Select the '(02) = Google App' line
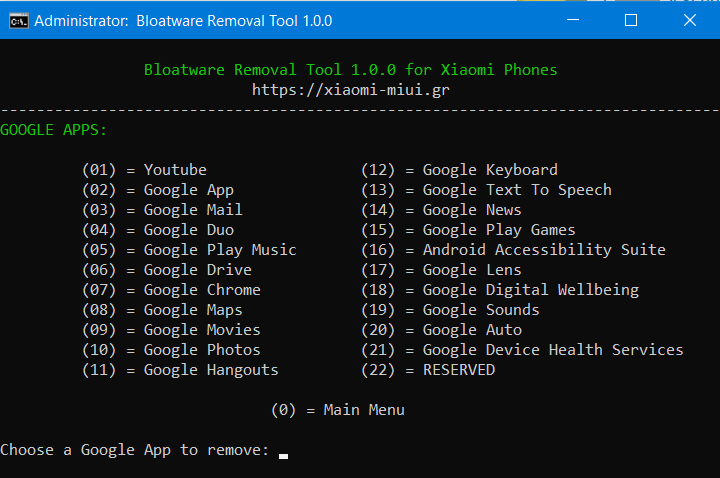This screenshot has height=478, width=720. (x=158, y=190)
